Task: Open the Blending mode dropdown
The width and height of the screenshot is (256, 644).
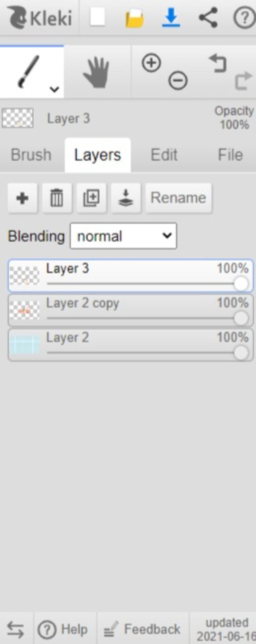Action: [123, 236]
